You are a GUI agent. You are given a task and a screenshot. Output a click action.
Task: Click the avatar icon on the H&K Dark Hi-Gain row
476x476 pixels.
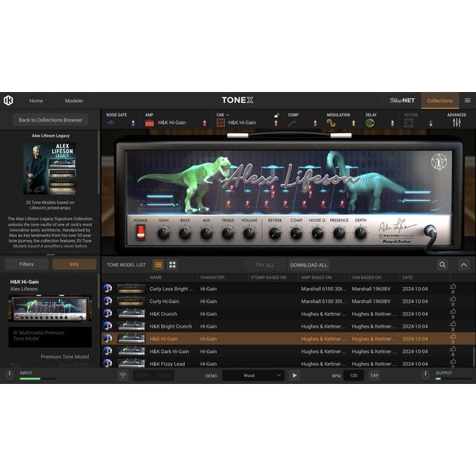107,351
